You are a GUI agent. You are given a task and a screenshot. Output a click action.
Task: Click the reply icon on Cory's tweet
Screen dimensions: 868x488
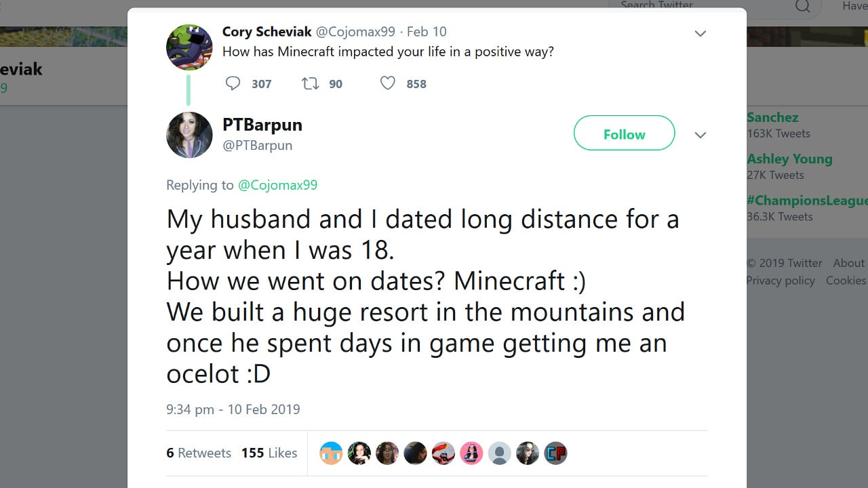(233, 83)
